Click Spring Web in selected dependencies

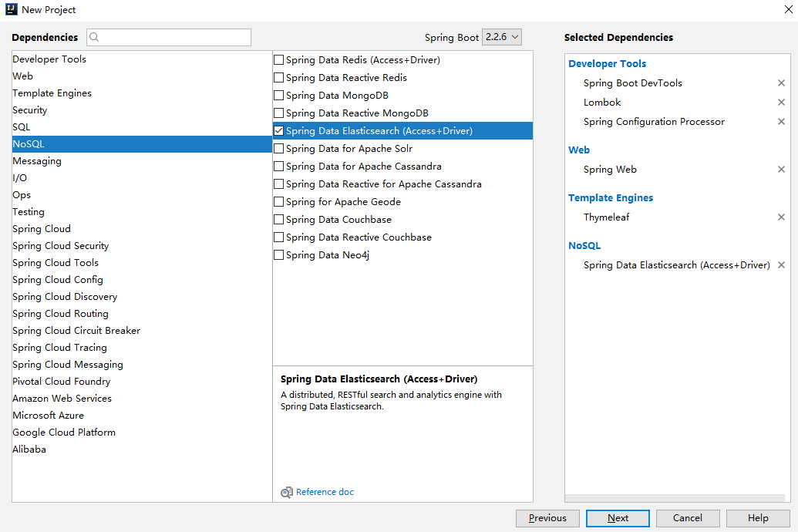tap(610, 170)
